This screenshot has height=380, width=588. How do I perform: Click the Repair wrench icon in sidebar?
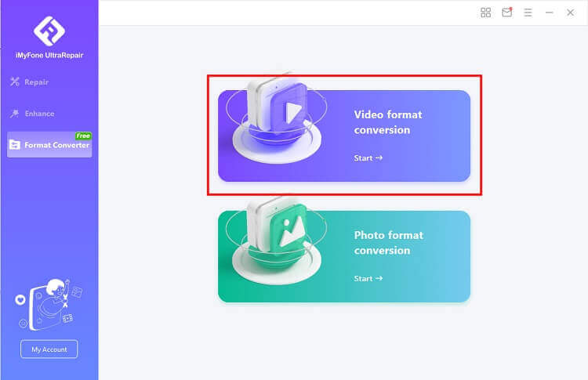(x=14, y=82)
